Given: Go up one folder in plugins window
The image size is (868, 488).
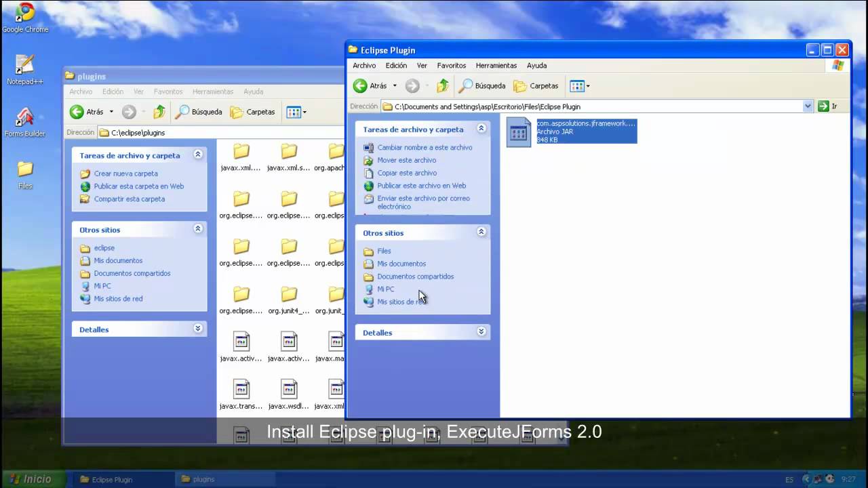Looking at the screenshot, I should coord(159,112).
